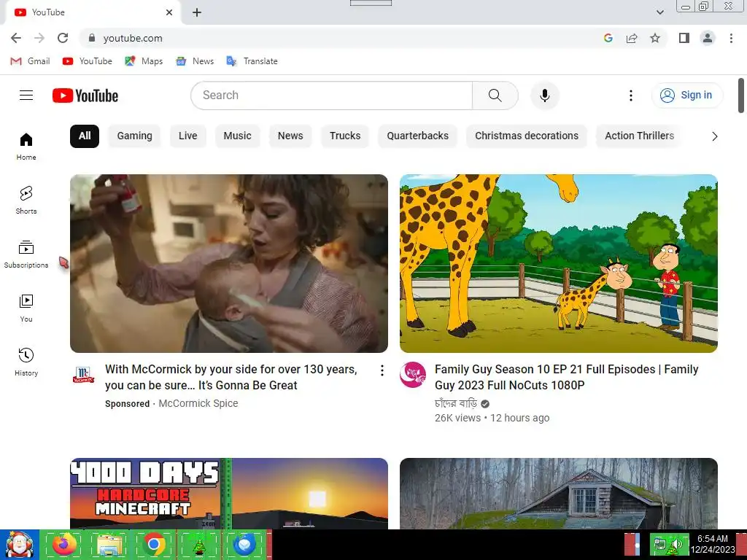Click the Chrome icon in the taskbar

(154, 544)
